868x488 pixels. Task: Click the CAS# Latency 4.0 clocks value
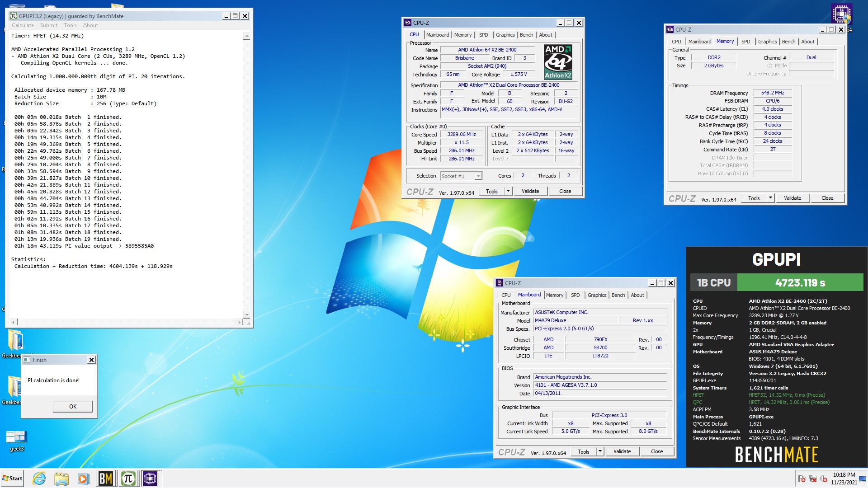coord(773,109)
